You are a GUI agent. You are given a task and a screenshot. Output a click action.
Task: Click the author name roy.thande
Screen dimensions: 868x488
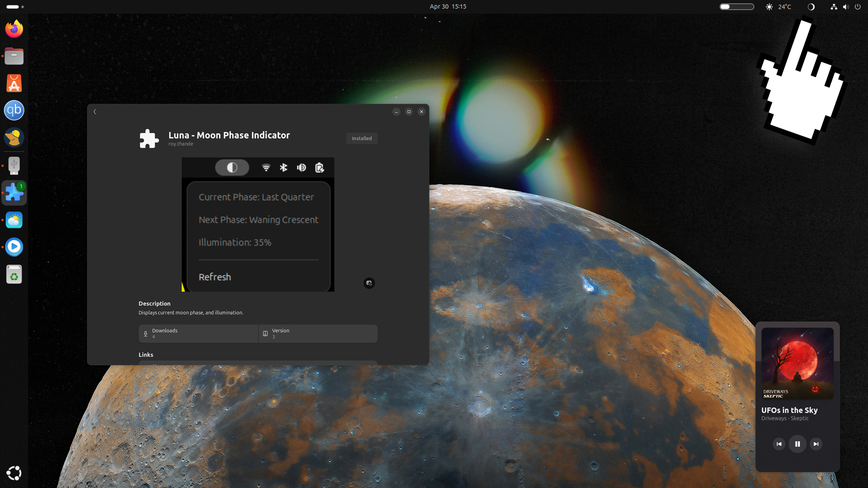click(181, 144)
